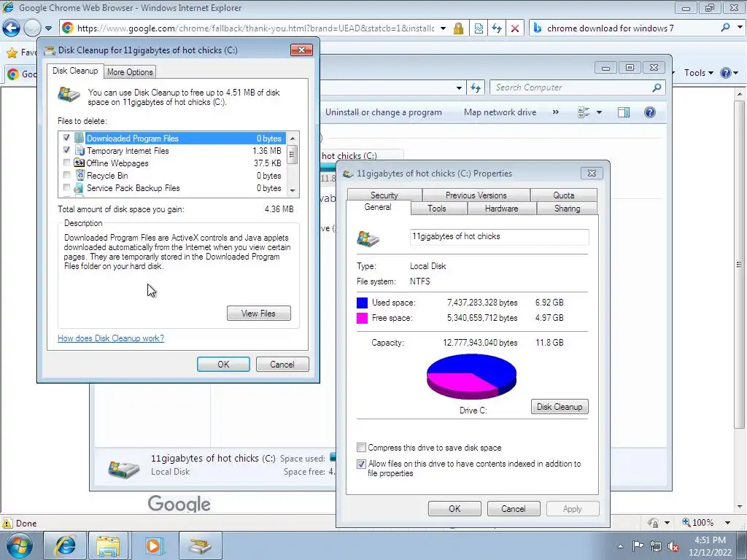Click the Windows Explorer folder taskbar icon

click(x=108, y=545)
